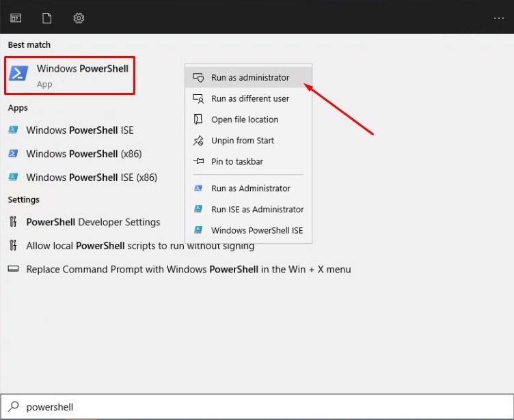Image resolution: width=514 pixels, height=420 pixels.
Task: Click the folder icon beside Open file location
Action: pyautogui.click(x=198, y=120)
